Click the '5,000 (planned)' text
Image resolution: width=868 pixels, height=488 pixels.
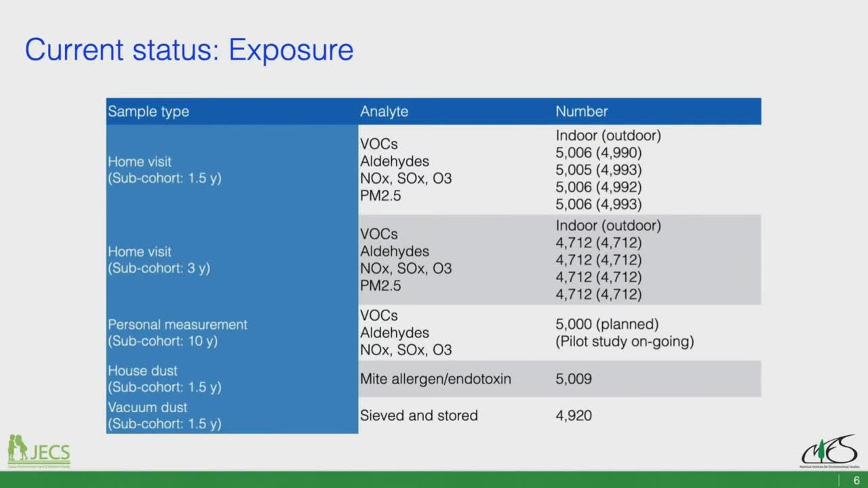tap(607, 325)
